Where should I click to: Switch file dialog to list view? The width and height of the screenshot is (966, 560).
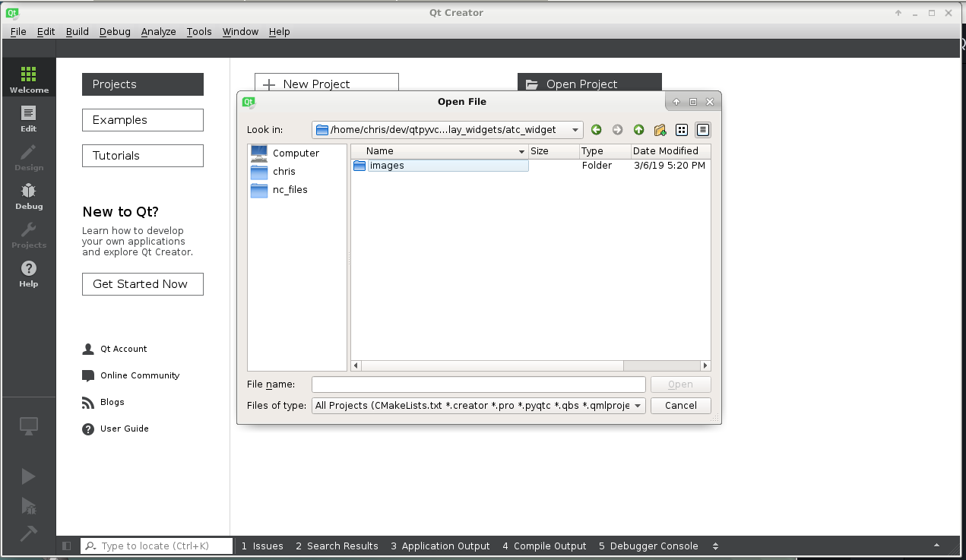(682, 130)
